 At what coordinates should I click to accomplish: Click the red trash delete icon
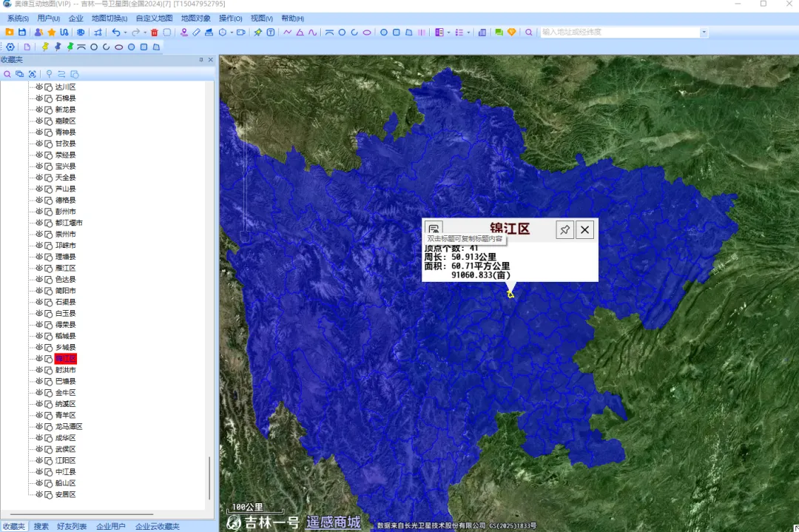155,32
